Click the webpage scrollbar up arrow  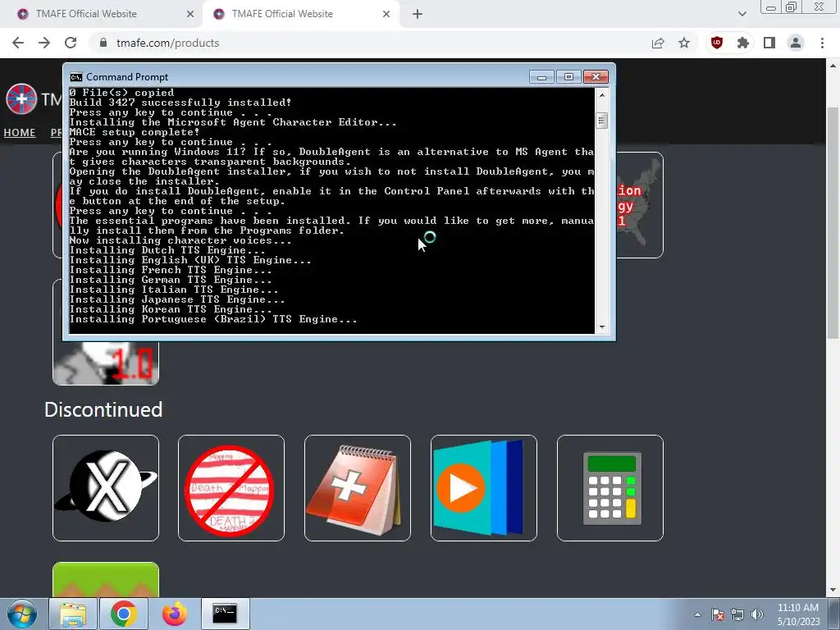[833, 66]
